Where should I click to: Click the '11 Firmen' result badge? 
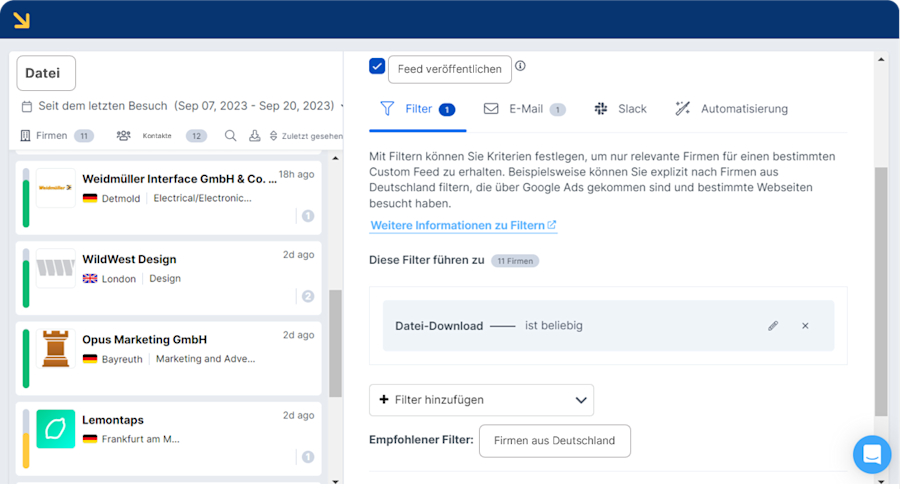point(515,261)
